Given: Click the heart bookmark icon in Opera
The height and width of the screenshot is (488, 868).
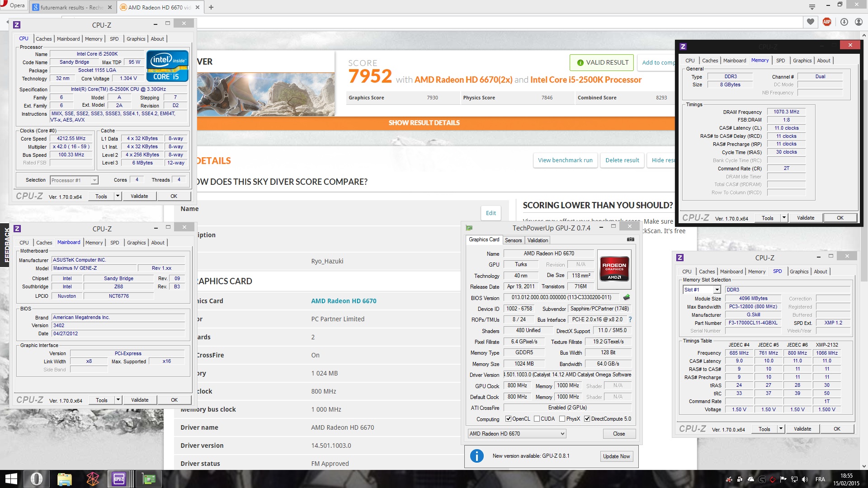Looking at the screenshot, I should (811, 22).
